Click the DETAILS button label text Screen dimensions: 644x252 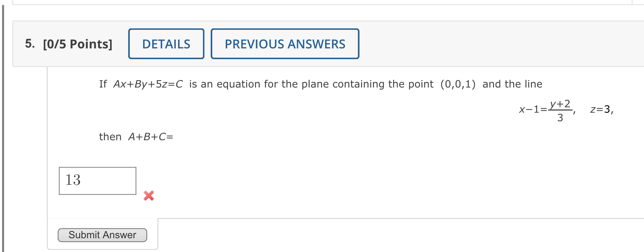tap(166, 44)
